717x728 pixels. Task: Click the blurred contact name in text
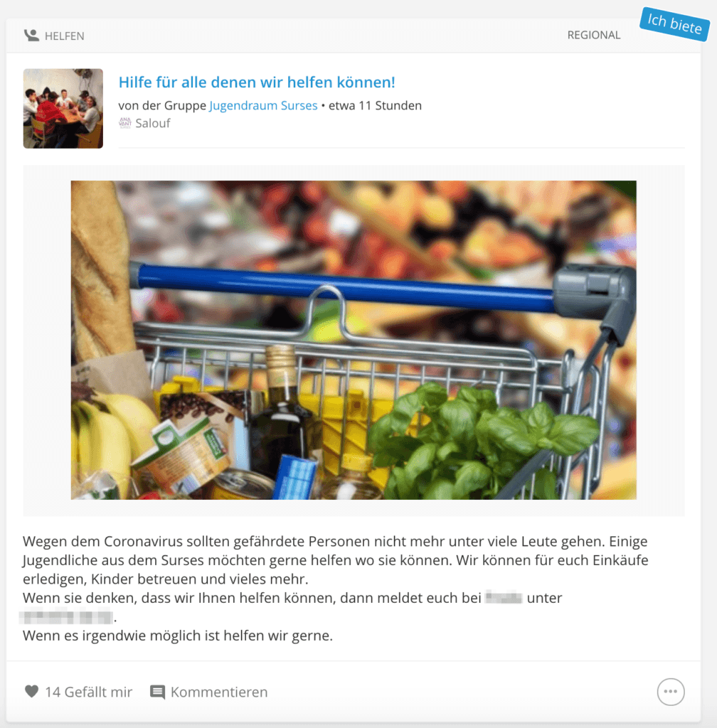504,597
